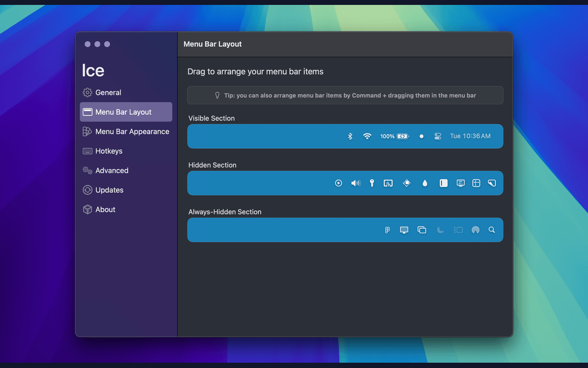
Task: Click the Bluetooth icon in Visible Section
Action: (x=350, y=136)
